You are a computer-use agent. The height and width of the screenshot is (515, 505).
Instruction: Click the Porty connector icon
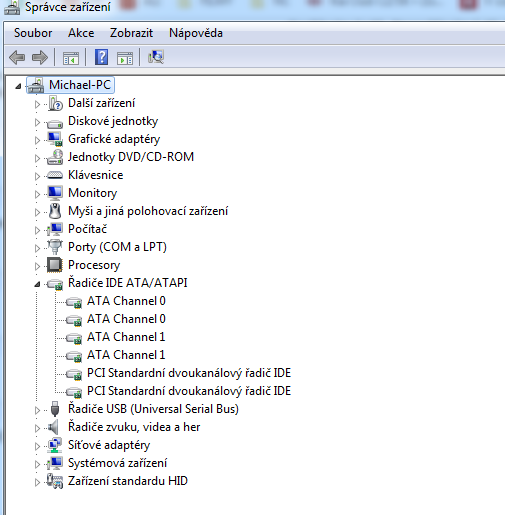click(x=55, y=247)
